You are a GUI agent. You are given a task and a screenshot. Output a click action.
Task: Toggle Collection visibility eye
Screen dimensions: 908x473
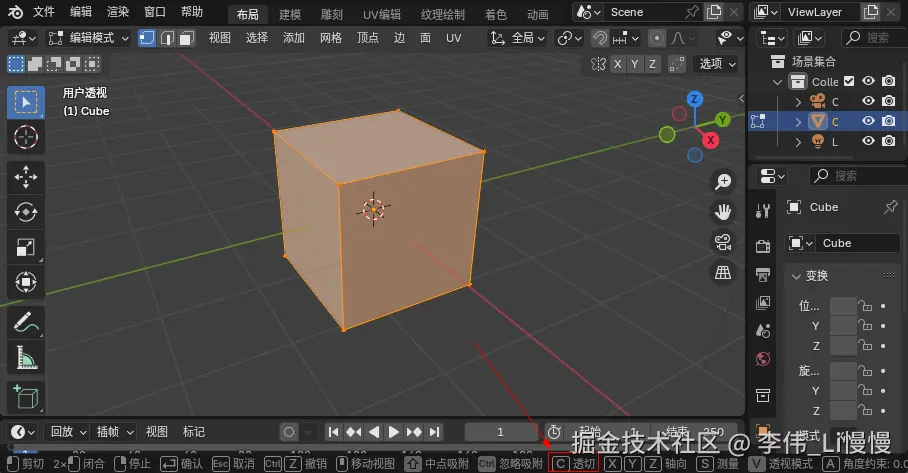pos(868,81)
